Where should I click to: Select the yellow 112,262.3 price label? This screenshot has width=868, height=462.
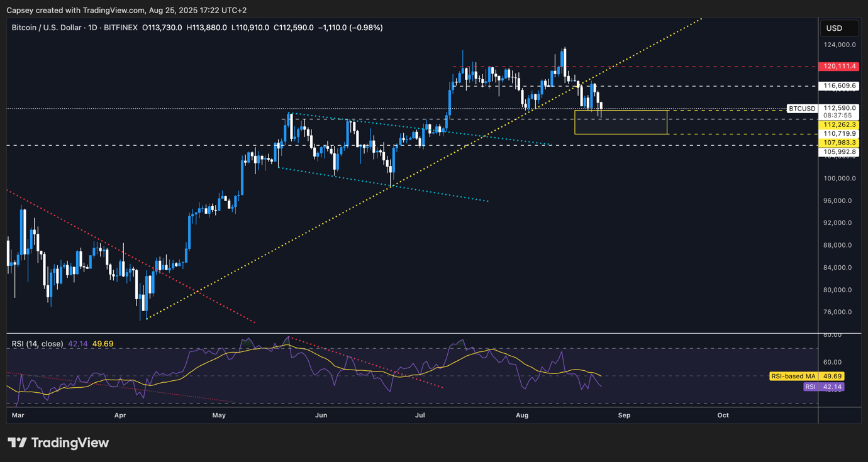click(838, 124)
